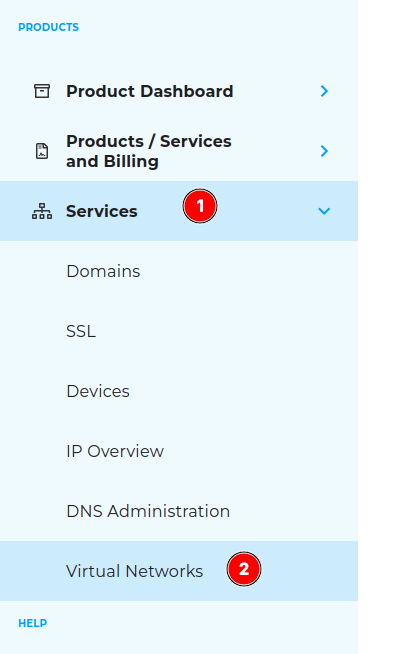Expand Product Dashboard with its right chevron
The height and width of the screenshot is (654, 404).
coord(324,91)
